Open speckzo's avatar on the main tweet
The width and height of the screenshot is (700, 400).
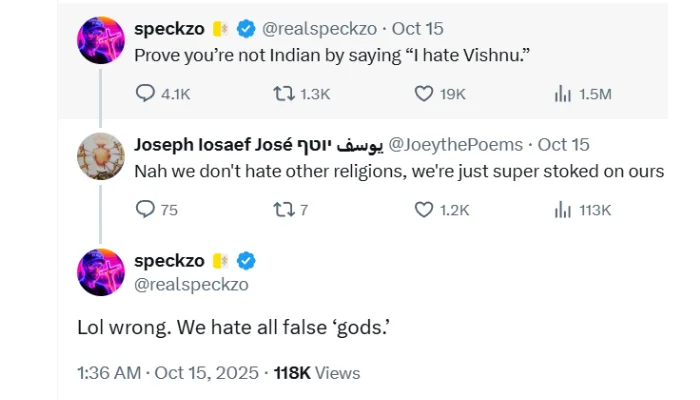[100, 272]
